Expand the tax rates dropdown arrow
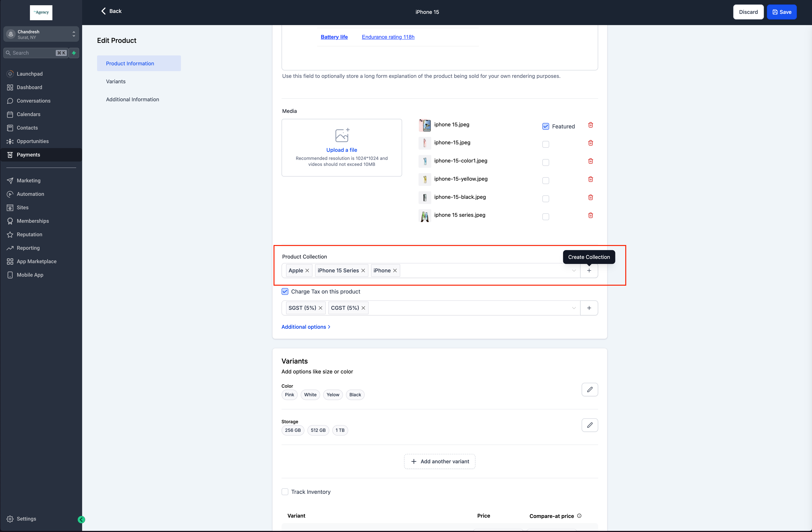The image size is (812, 532). pyautogui.click(x=573, y=308)
